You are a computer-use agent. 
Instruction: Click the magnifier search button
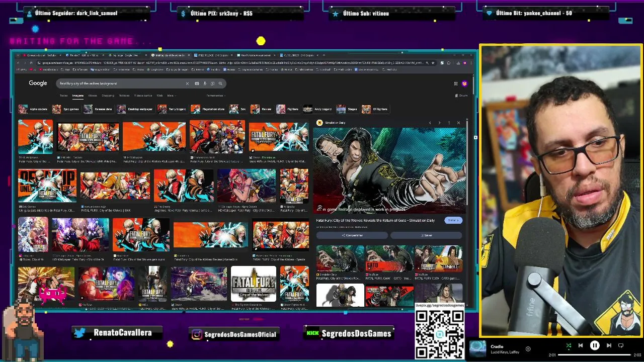click(x=220, y=83)
